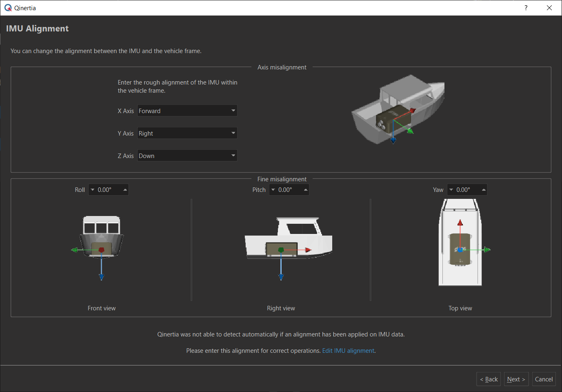Go to the previous step with Back

tap(489, 379)
